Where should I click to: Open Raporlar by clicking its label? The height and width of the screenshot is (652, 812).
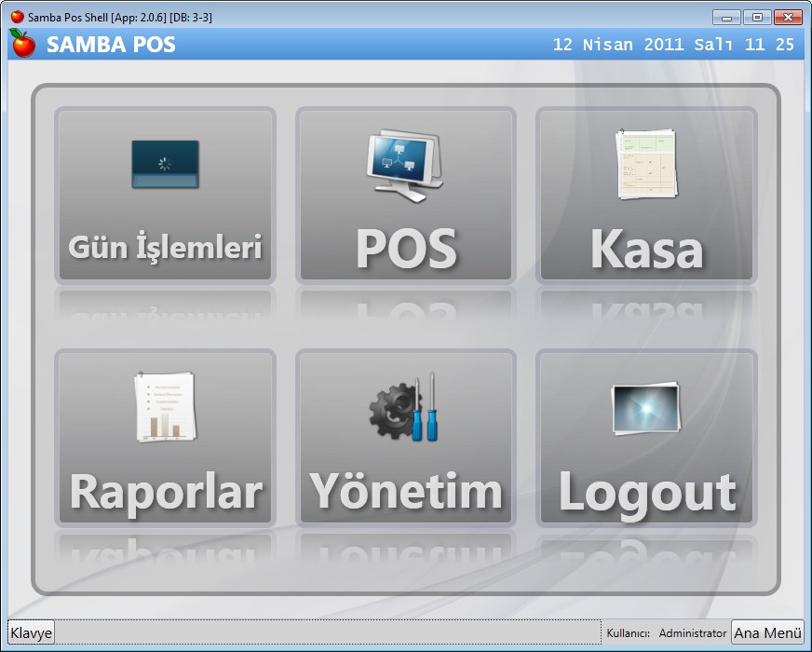(166, 491)
